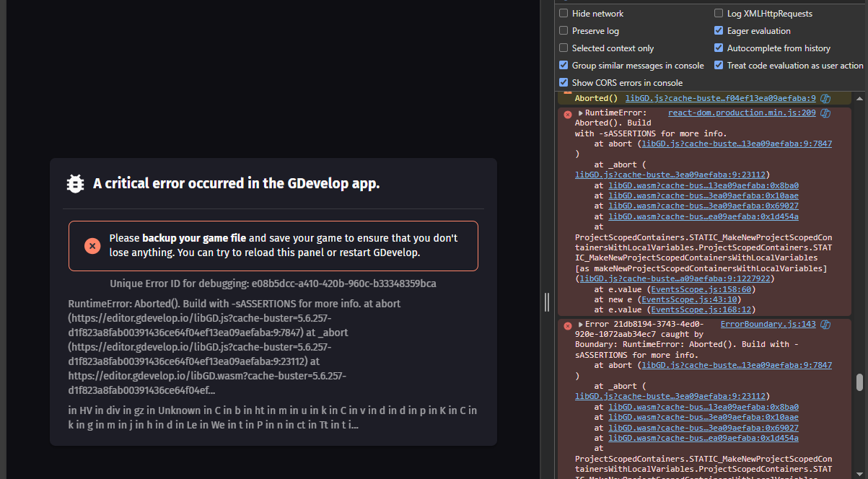The width and height of the screenshot is (868, 479).
Task: Check the Preserve log option
Action: 564,31
